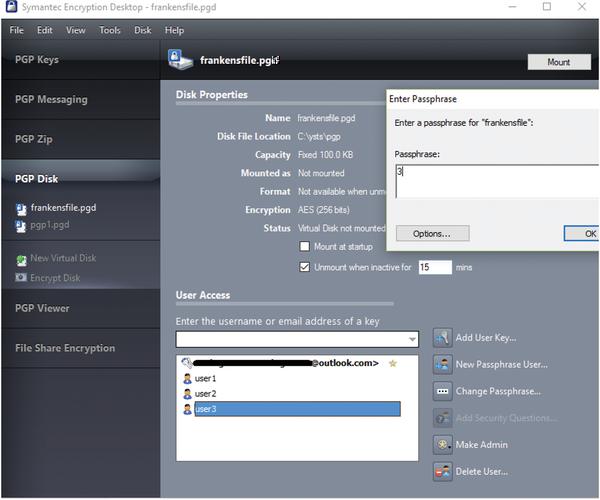
Task: Open the Edit menu
Action: pos(44,30)
